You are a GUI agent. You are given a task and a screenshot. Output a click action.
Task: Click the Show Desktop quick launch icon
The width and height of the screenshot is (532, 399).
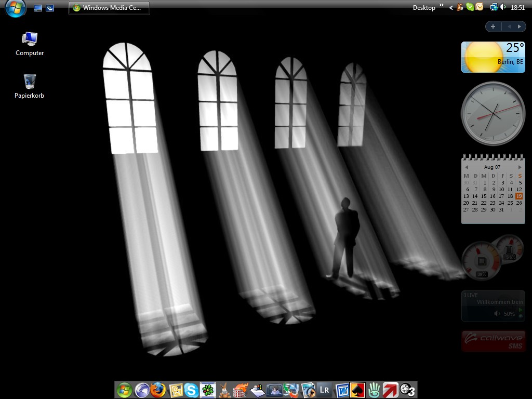pos(38,8)
